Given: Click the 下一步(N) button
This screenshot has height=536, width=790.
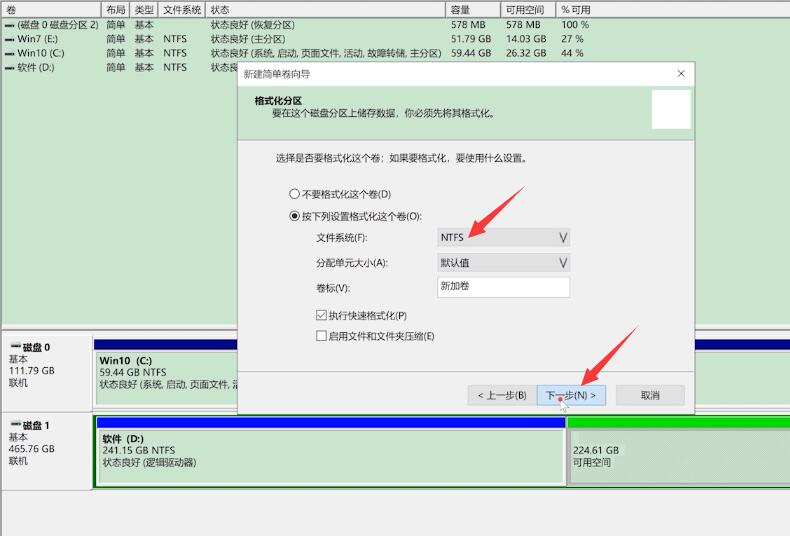Looking at the screenshot, I should [x=571, y=395].
